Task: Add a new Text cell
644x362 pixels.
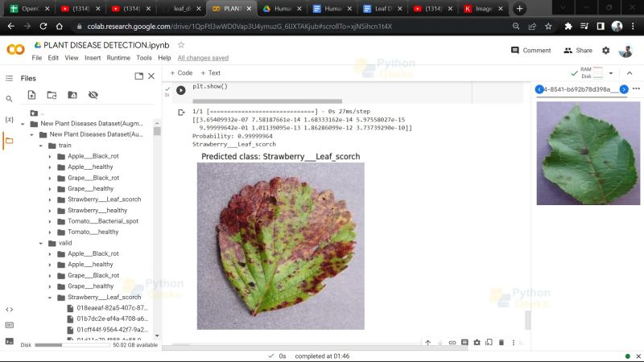Action: tap(210, 72)
